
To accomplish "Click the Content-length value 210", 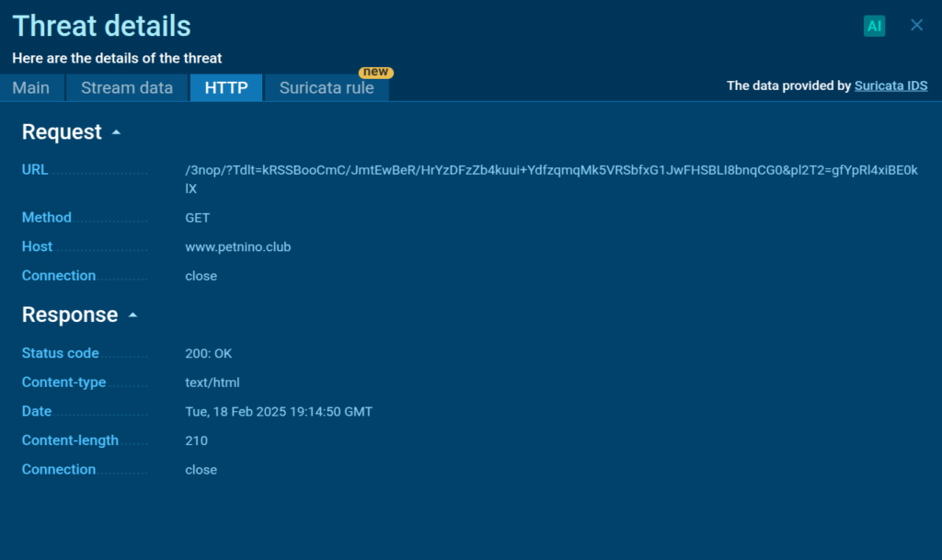I will [196, 440].
